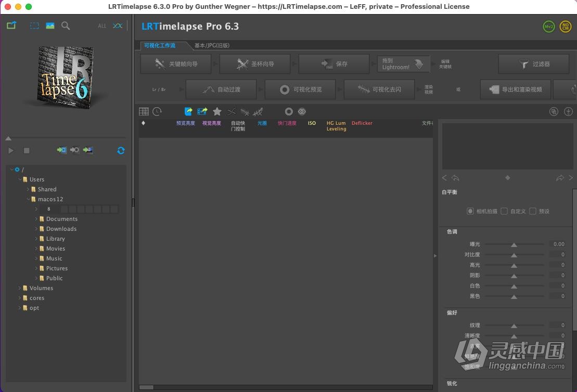Collapse the macos12 folder
Image resolution: width=577 pixels, height=392 pixels.
pos(28,199)
